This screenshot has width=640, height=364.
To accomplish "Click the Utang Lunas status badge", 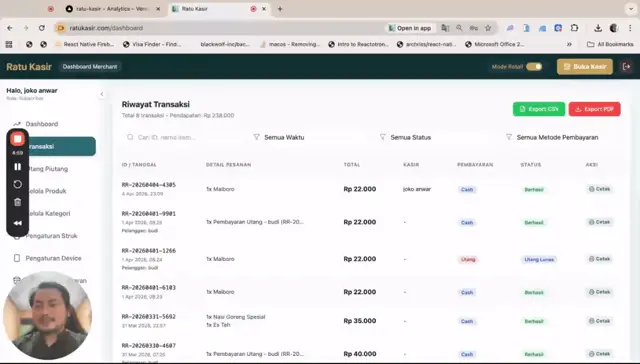I will coord(539,260).
